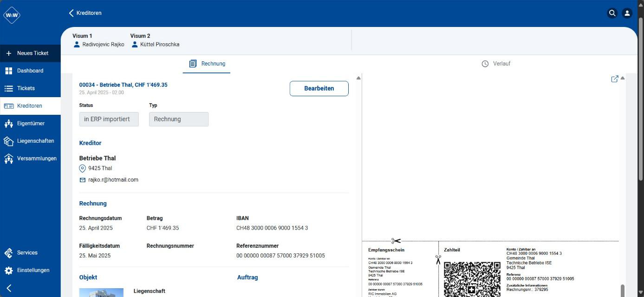The height and width of the screenshot is (297, 644).
Task: Click the Referenznummer value in Rechnung section
Action: [280, 256]
